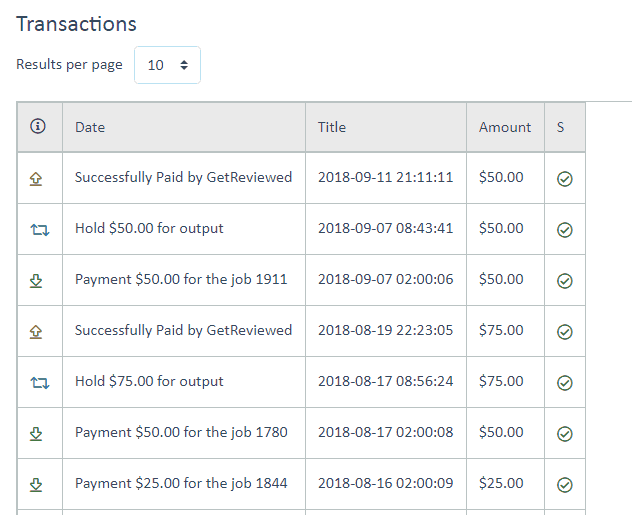Click the $25.00 amount cell
Screen dimensions: 632x515
tap(501, 483)
